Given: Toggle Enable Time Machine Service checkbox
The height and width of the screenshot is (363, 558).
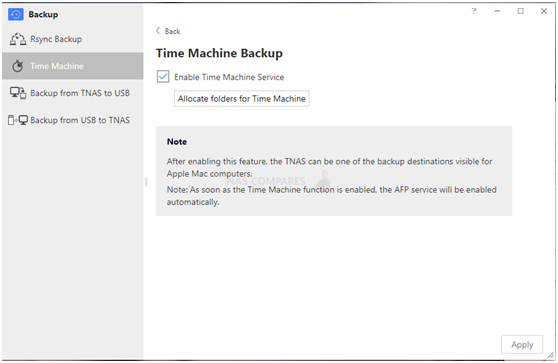Looking at the screenshot, I should [163, 77].
